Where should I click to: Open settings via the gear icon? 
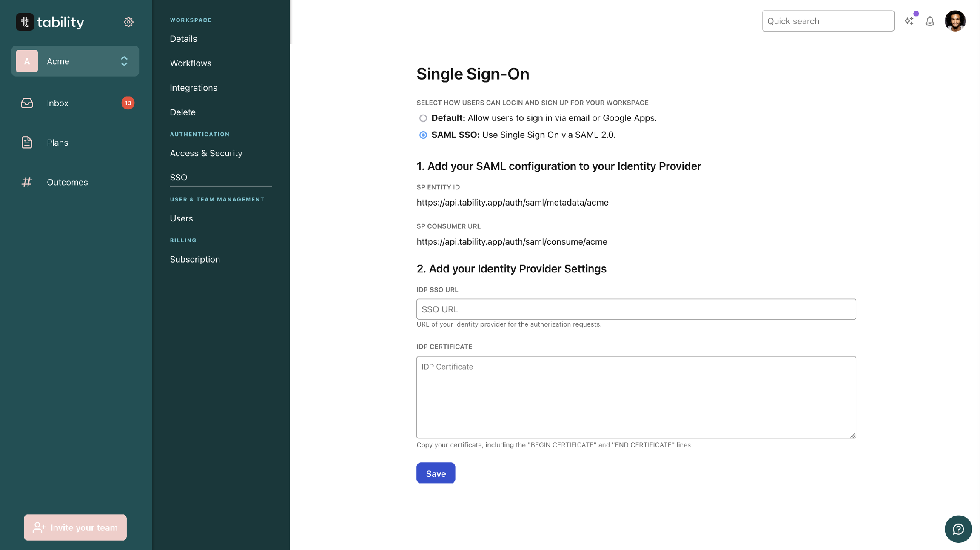pos(128,22)
